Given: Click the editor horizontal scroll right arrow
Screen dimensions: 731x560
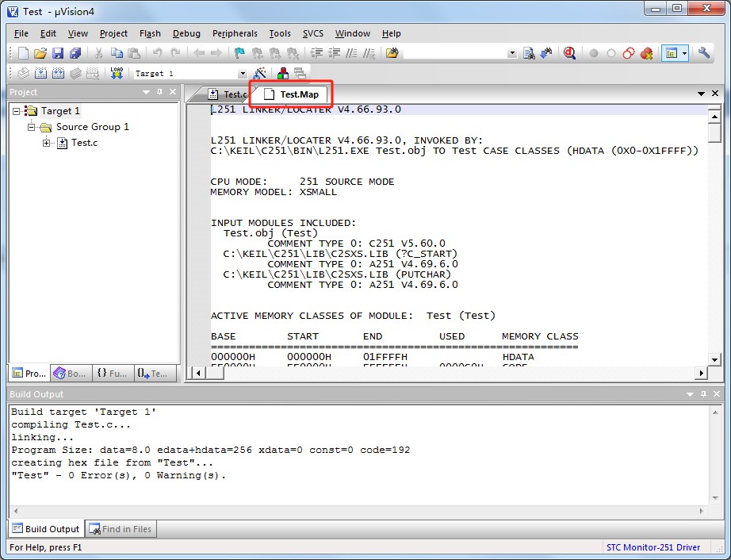Looking at the screenshot, I should (701, 373).
